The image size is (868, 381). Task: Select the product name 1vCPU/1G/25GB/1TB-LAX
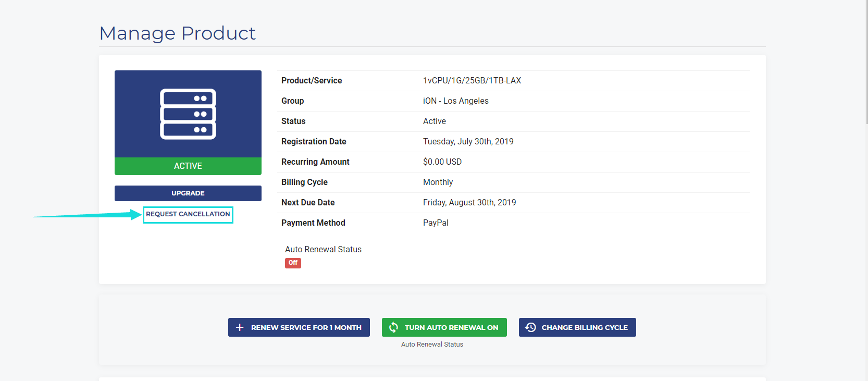point(472,81)
